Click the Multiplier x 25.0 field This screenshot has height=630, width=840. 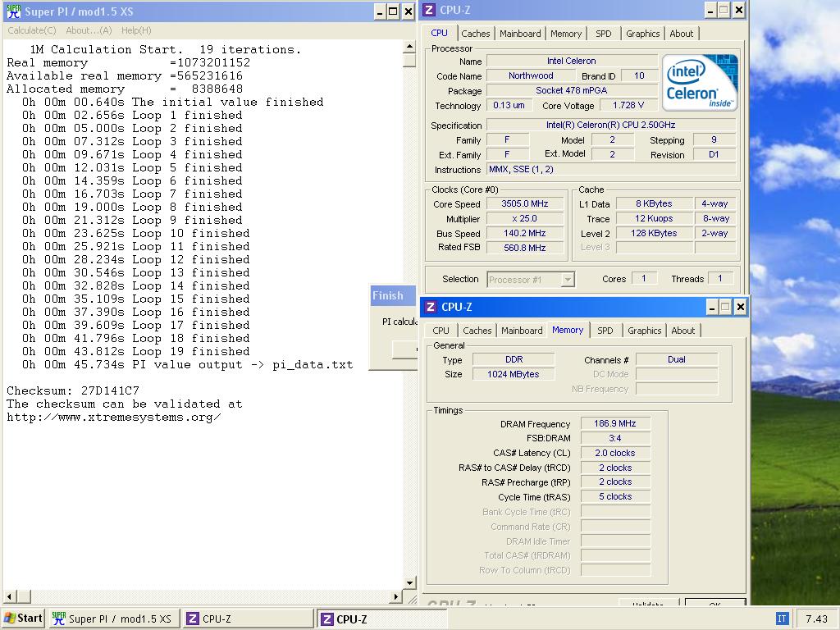point(524,218)
